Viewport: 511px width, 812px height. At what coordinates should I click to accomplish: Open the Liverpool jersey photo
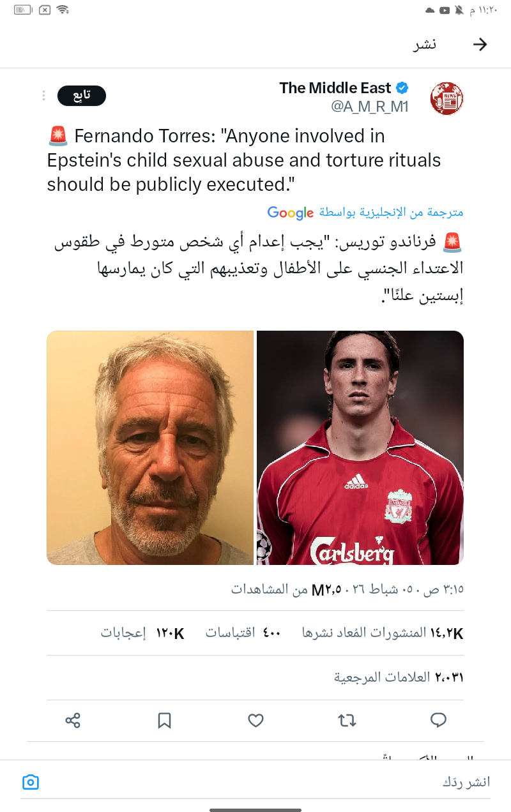coord(360,447)
